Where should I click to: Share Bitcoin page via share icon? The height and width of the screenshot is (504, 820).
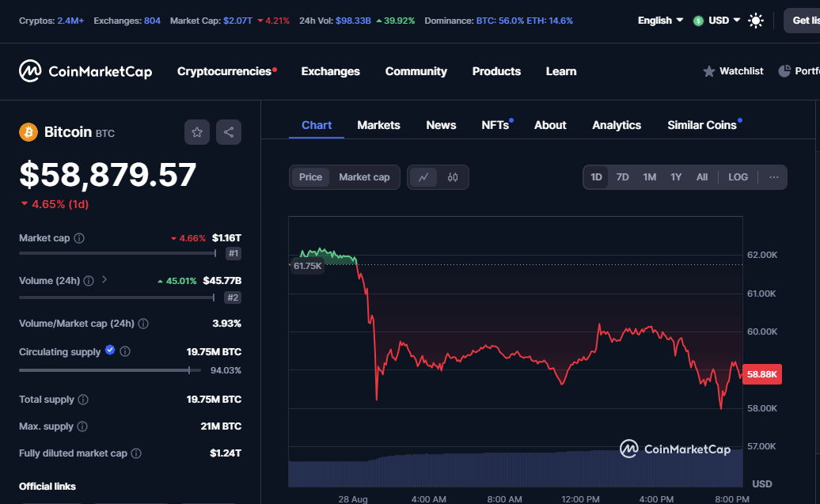coord(229,132)
